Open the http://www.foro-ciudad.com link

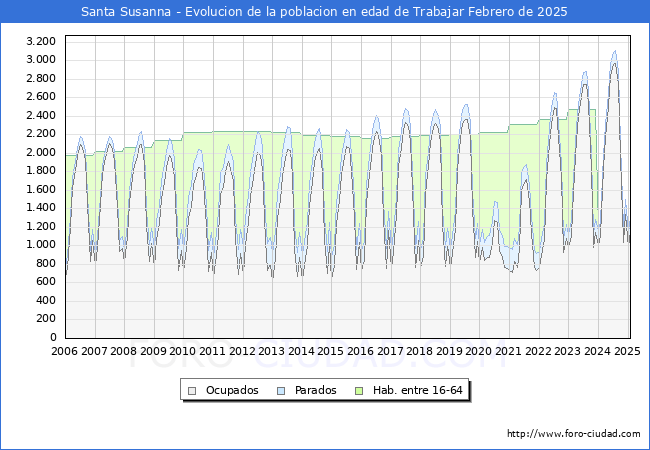[x=574, y=434]
